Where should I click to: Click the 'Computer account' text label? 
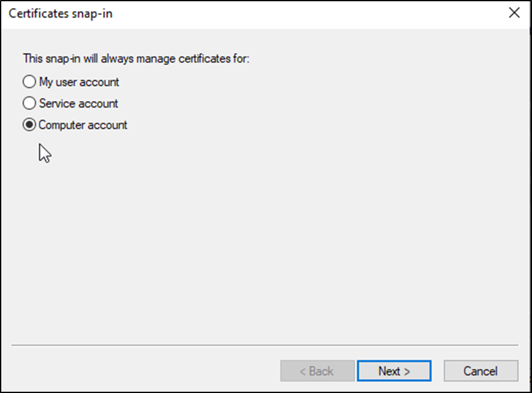coord(83,125)
